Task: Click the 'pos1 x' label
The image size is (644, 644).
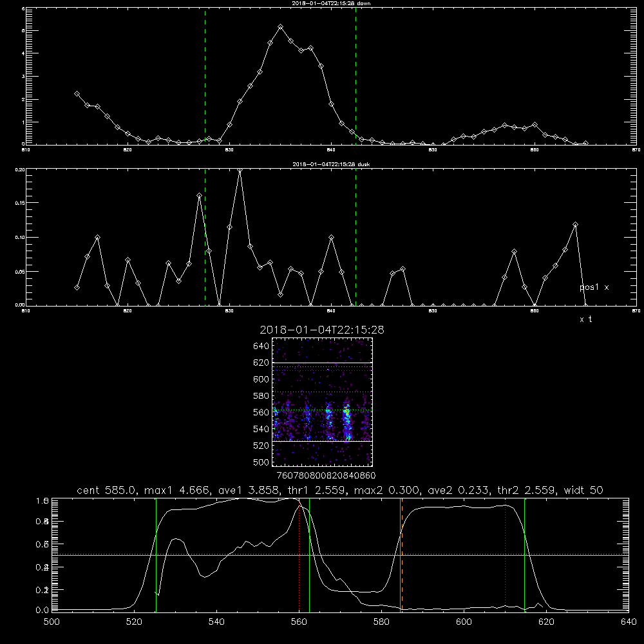Action: pyautogui.click(x=594, y=287)
